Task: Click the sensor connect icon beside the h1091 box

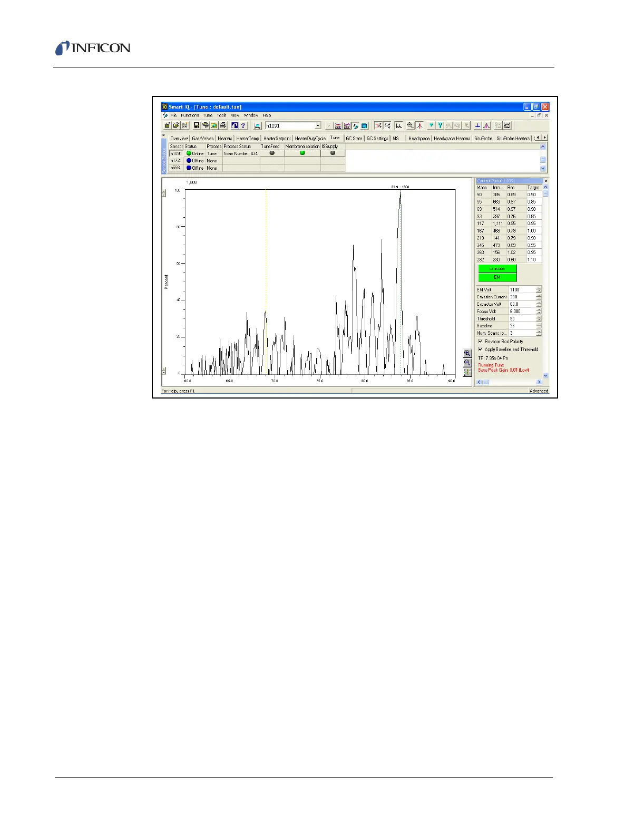Action: pyautogui.click(x=257, y=125)
